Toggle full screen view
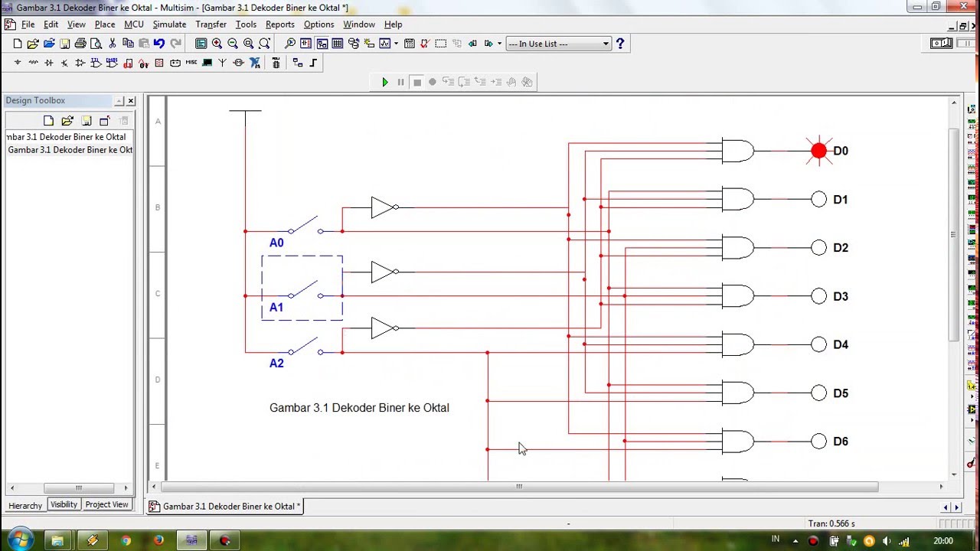The image size is (980, 551). (201, 44)
